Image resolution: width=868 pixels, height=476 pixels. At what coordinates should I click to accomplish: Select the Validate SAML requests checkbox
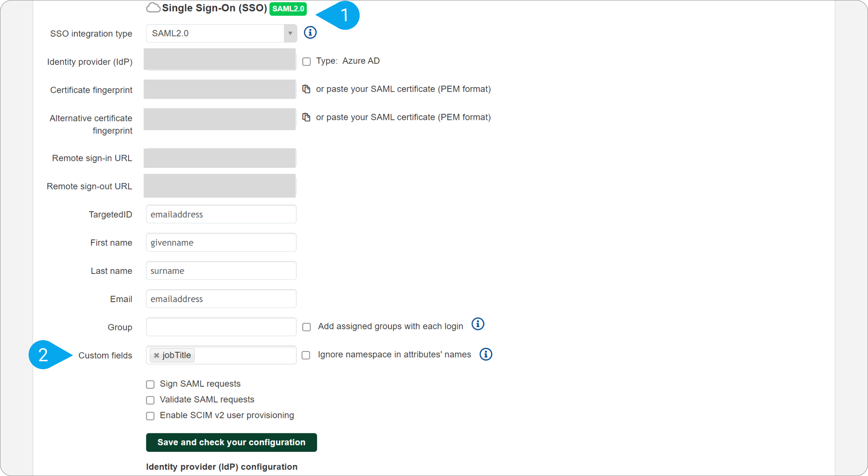click(x=150, y=399)
